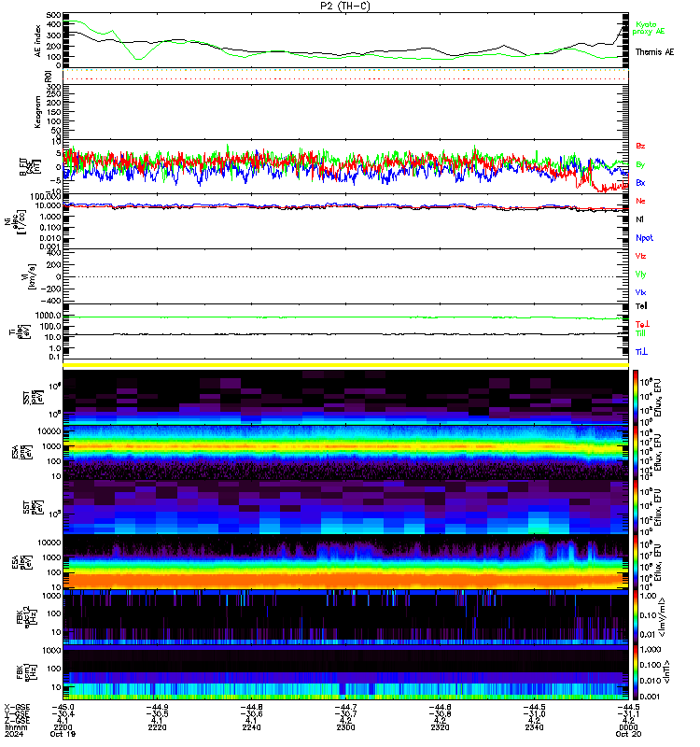The width and height of the screenshot is (700, 747).
Task: Click the Eflux color bar beside SST ion panel
Action: point(636,397)
